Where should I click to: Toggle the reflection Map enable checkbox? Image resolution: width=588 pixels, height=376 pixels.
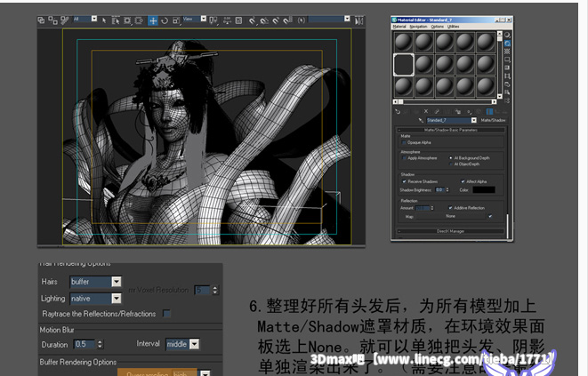pos(490,216)
